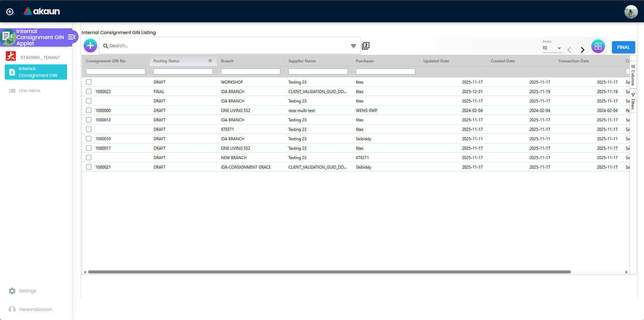Open the grid view layout icon near FINAL

[598, 46]
